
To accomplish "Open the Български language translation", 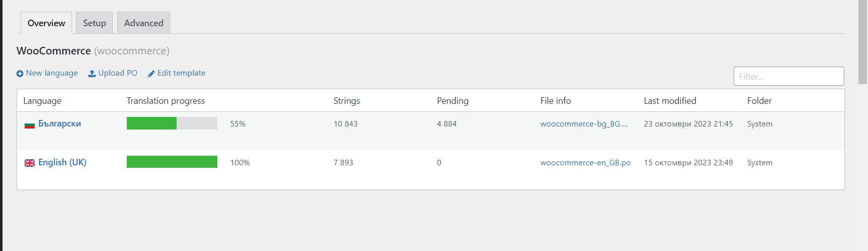I will (x=59, y=123).
